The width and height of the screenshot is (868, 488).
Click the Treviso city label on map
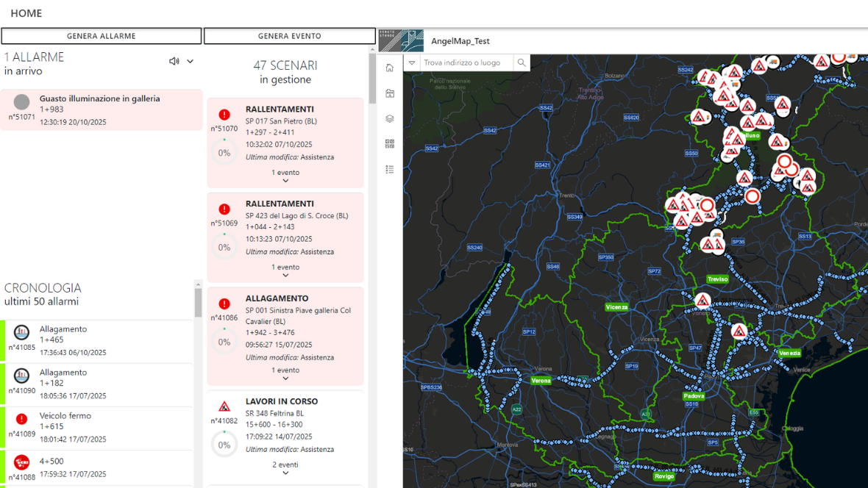pyautogui.click(x=717, y=279)
